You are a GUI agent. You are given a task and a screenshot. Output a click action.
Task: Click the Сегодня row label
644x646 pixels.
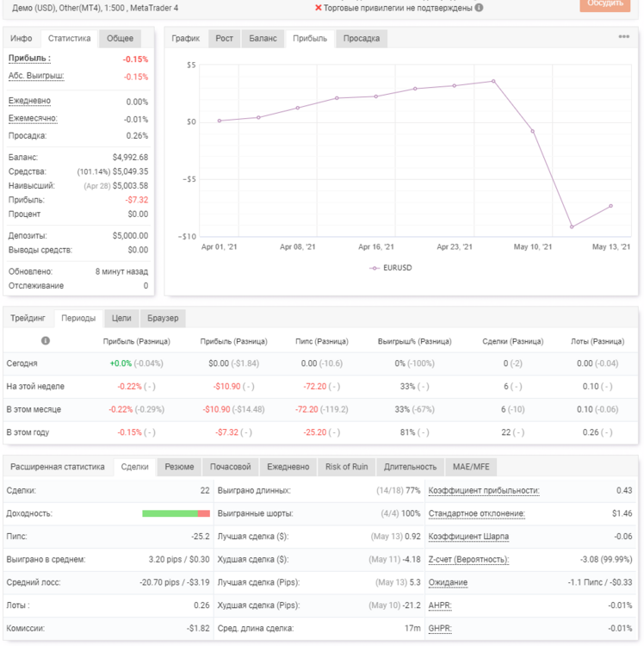tap(22, 363)
